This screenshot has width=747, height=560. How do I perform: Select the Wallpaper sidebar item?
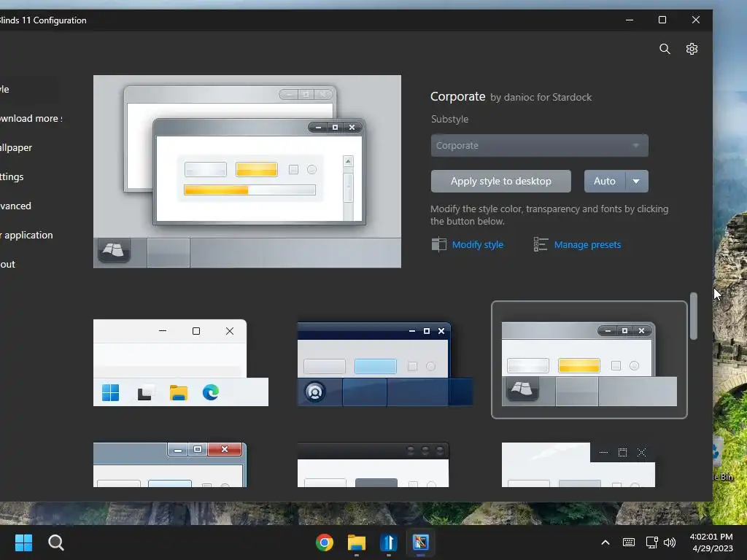pyautogui.click(x=16, y=147)
